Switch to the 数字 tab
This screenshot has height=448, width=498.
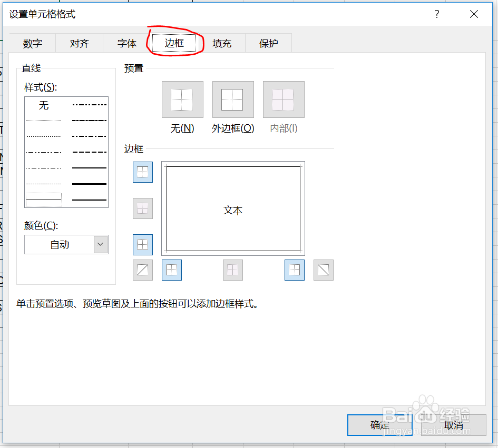[x=32, y=43]
